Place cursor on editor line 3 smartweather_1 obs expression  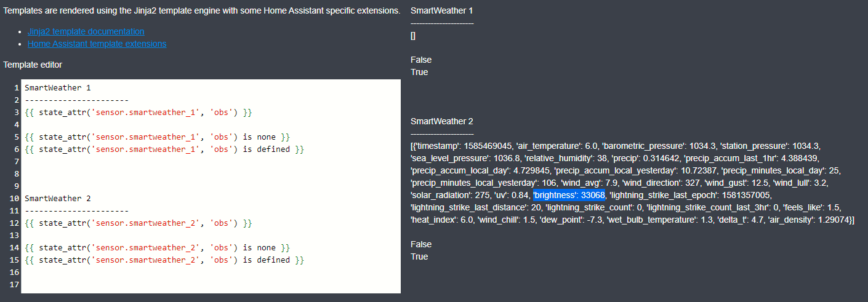pyautogui.click(x=139, y=113)
